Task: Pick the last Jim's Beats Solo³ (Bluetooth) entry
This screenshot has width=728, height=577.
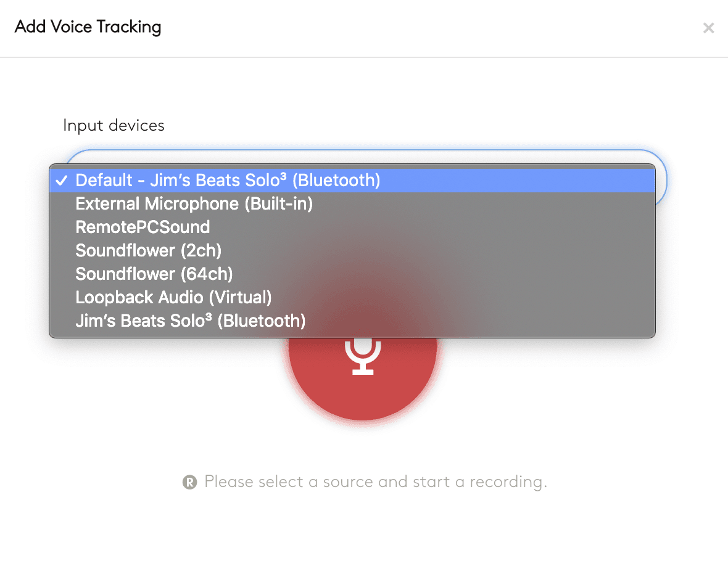Action: (190, 321)
